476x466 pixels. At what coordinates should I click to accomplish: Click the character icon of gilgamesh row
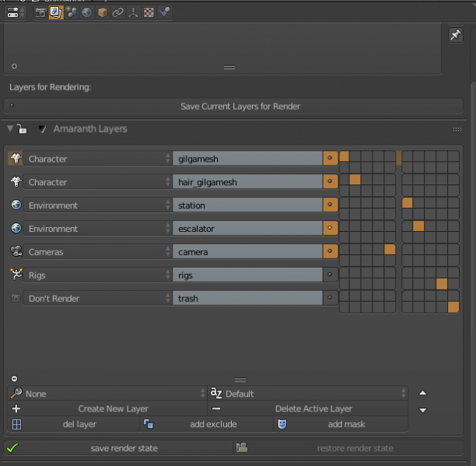[16, 158]
